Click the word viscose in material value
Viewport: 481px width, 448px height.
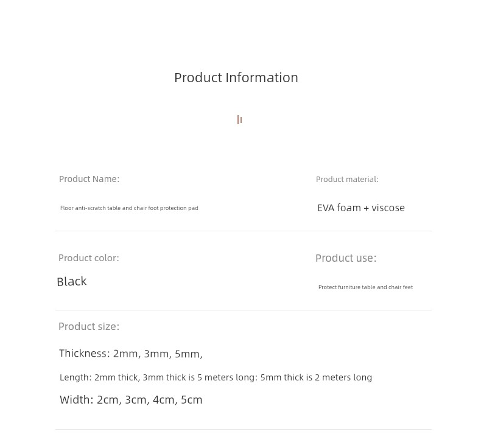point(388,208)
